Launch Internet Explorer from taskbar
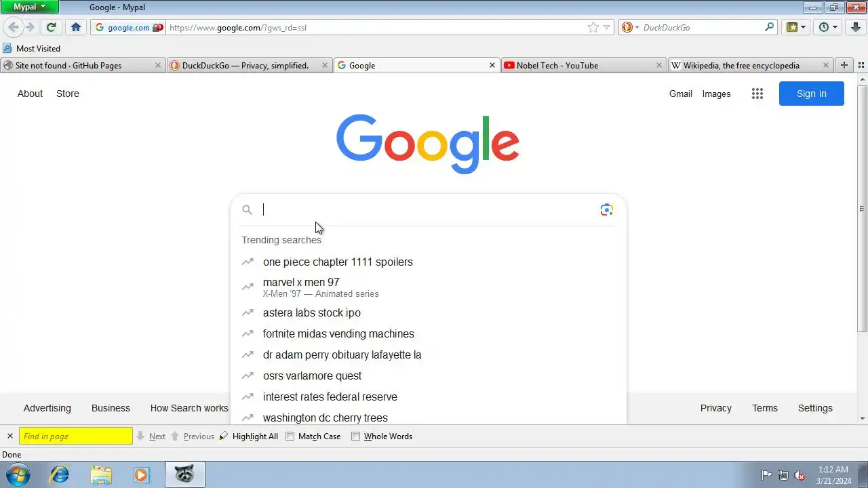Viewport: 868px width, 488px height. coord(60,474)
